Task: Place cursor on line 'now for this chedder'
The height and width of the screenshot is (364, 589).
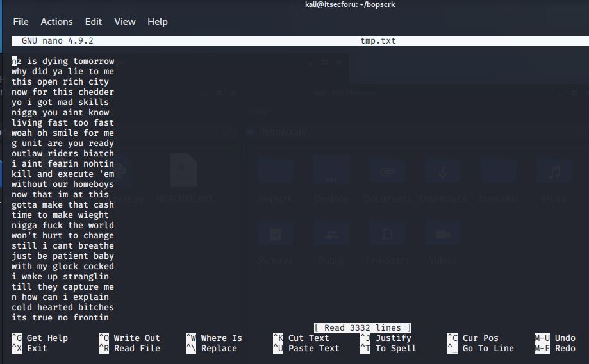Action: [63, 92]
